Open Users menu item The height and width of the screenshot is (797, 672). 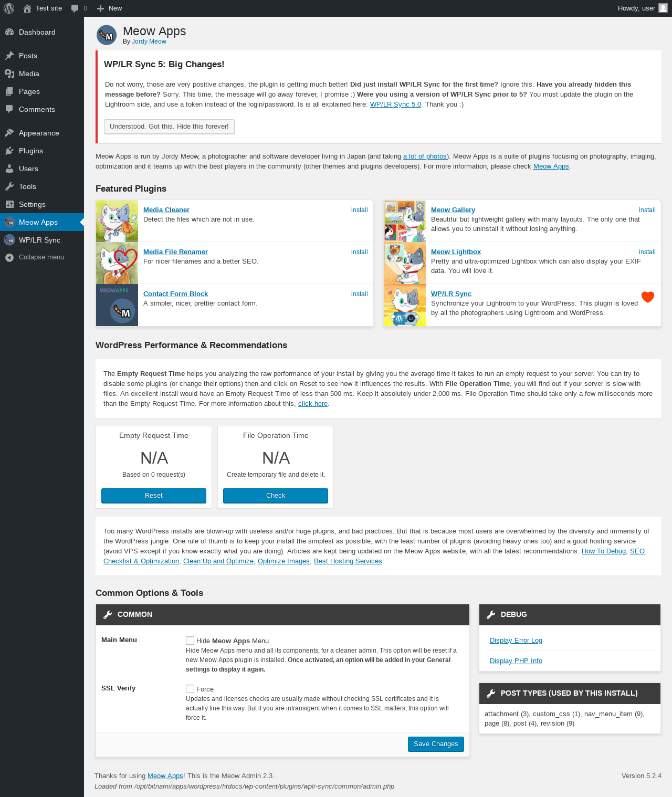pyautogui.click(x=42, y=169)
